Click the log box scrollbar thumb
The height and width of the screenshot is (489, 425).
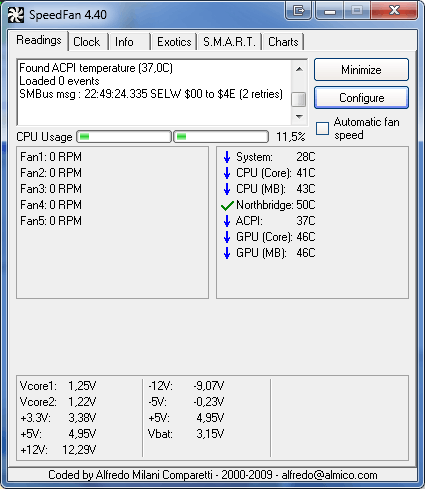coord(299,99)
